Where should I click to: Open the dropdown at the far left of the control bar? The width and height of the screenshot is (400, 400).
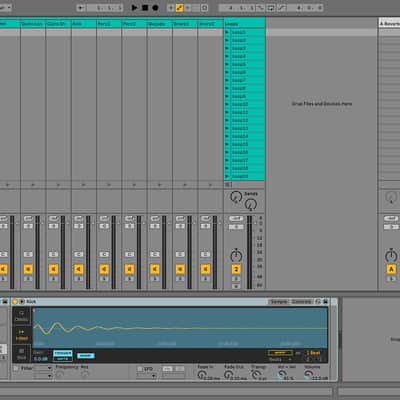point(5,8)
